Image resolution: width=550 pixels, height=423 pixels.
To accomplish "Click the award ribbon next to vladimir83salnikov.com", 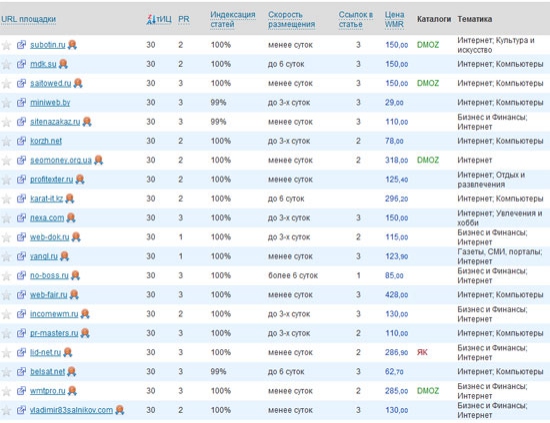I will pyautogui.click(x=120, y=410).
